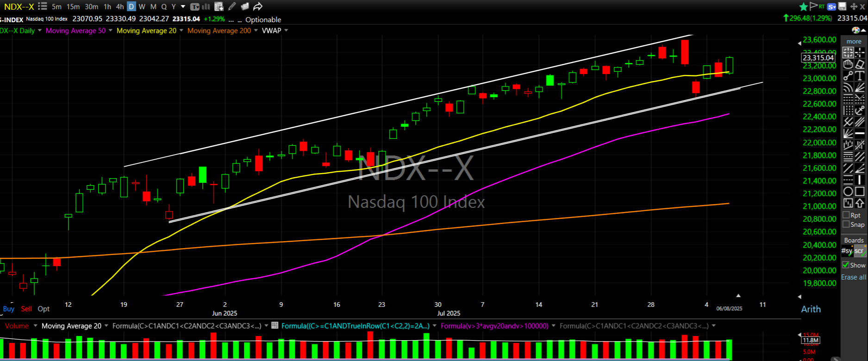This screenshot has height=361, width=868.
Task: Click the save floppy disk icon
Action: coord(843,6)
